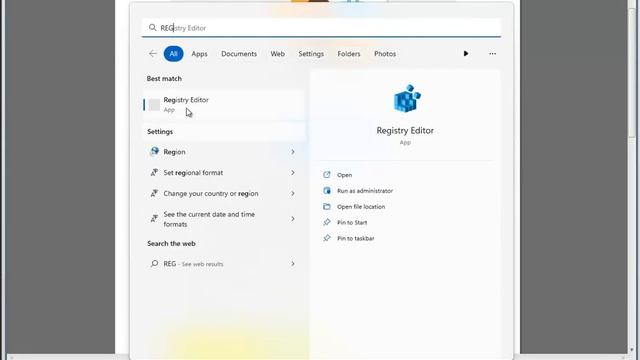Switch to the Settings filter tab

(311, 54)
